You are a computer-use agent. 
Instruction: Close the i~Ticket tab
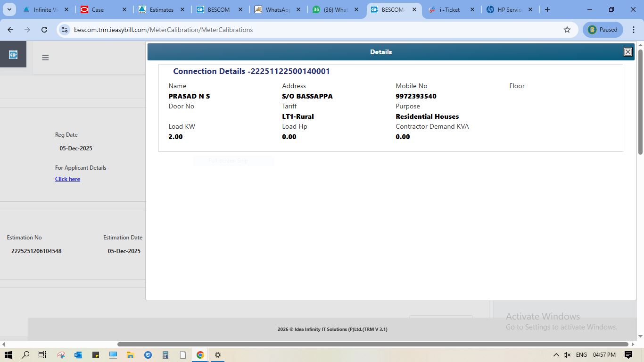[x=472, y=9]
